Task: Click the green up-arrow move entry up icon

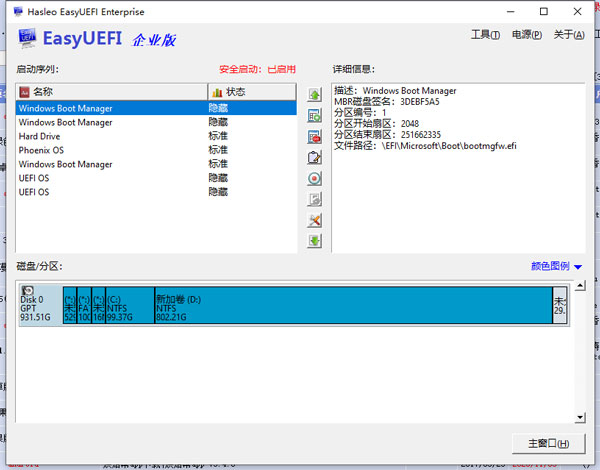Action: [x=314, y=95]
